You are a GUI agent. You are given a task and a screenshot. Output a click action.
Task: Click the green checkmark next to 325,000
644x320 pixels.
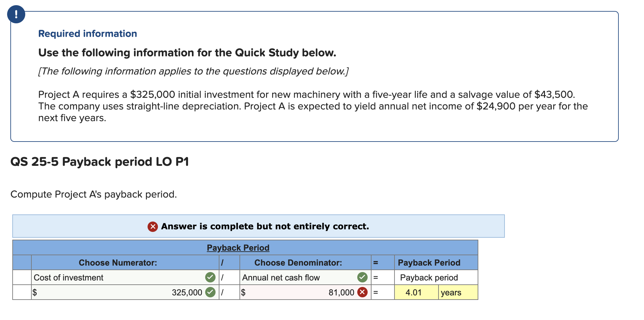click(211, 292)
